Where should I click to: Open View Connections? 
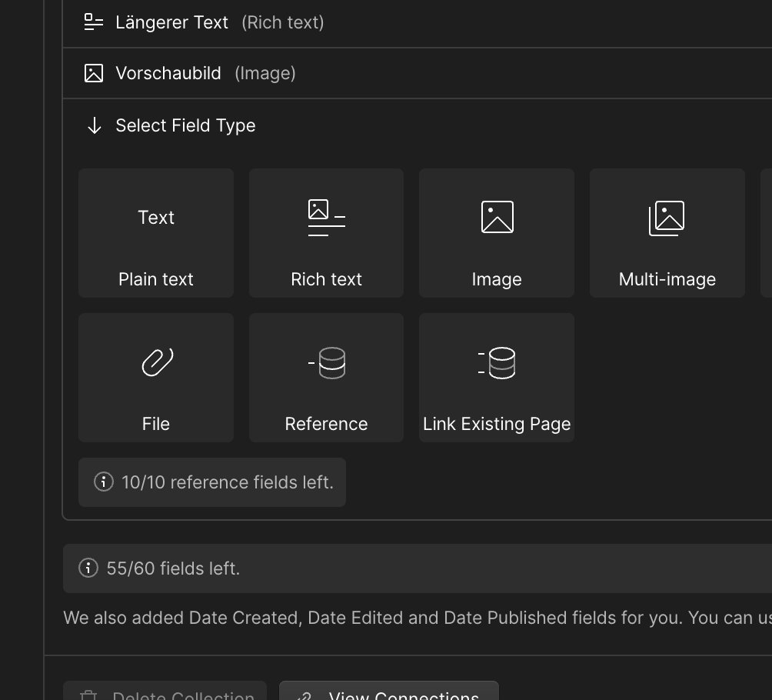pos(388,691)
